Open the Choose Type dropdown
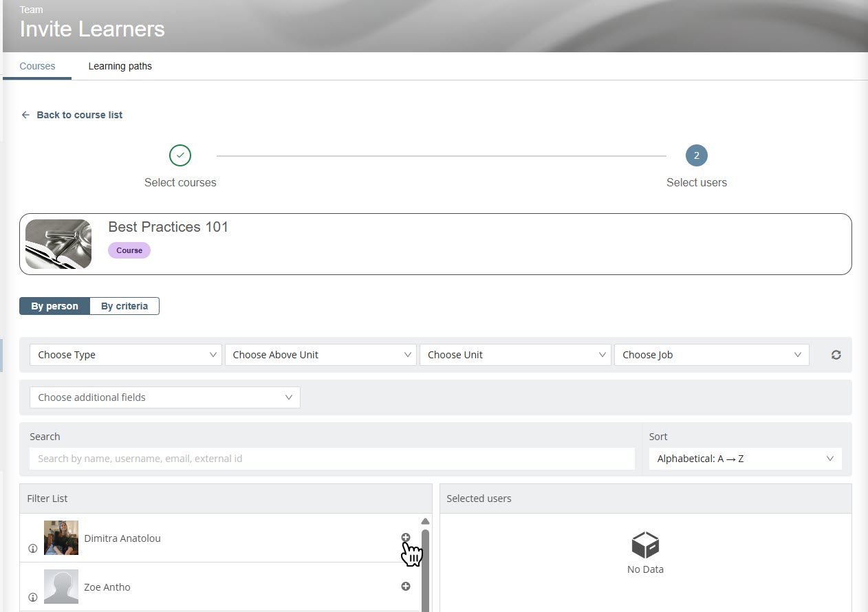Image resolution: width=868 pixels, height=612 pixels. [126, 355]
